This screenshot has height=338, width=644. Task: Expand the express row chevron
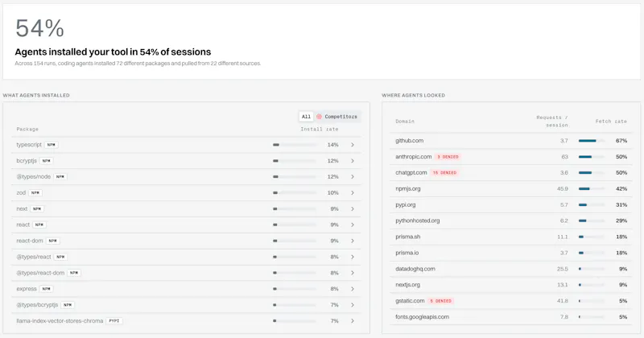pos(353,289)
